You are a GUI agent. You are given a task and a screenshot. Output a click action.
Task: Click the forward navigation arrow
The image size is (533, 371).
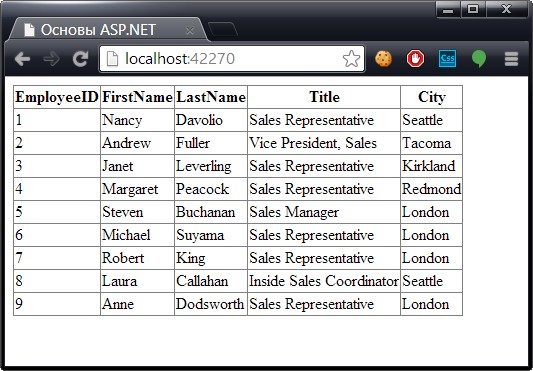[x=51, y=59]
